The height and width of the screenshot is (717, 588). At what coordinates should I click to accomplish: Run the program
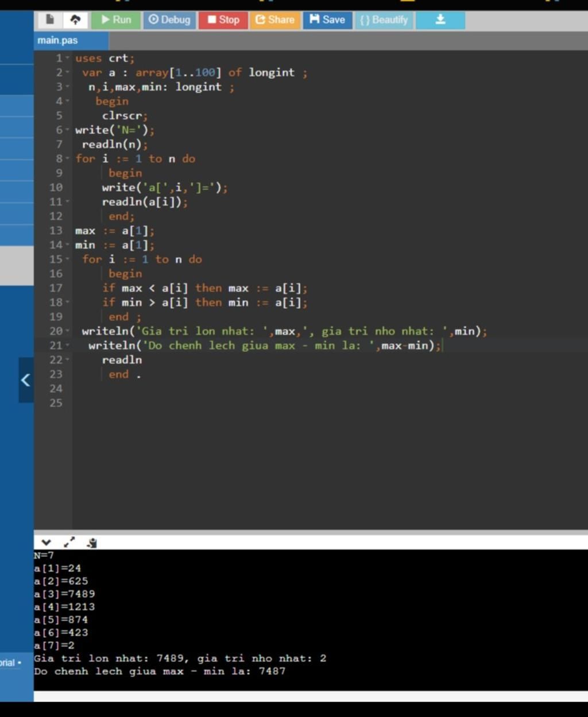pyautogui.click(x=115, y=20)
